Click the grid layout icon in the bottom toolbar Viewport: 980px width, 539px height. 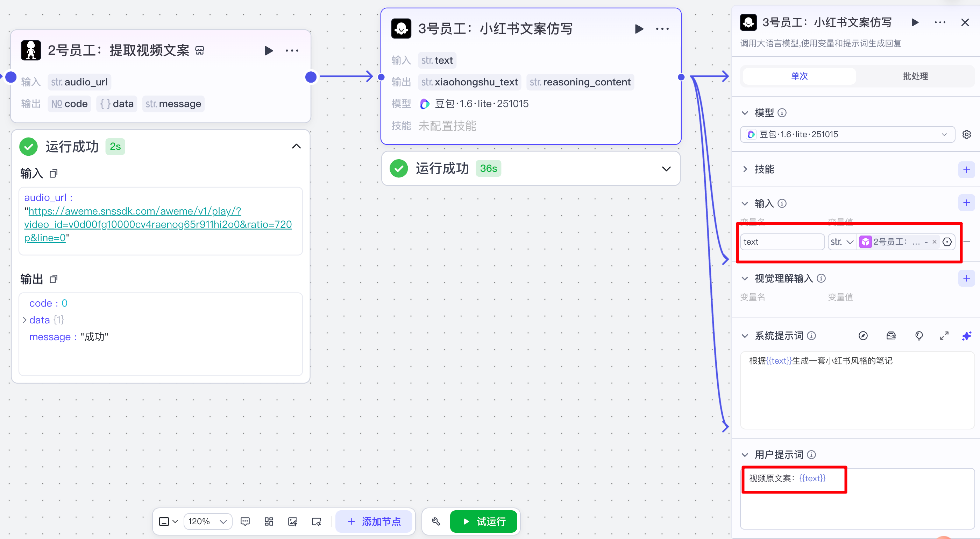[x=269, y=521]
